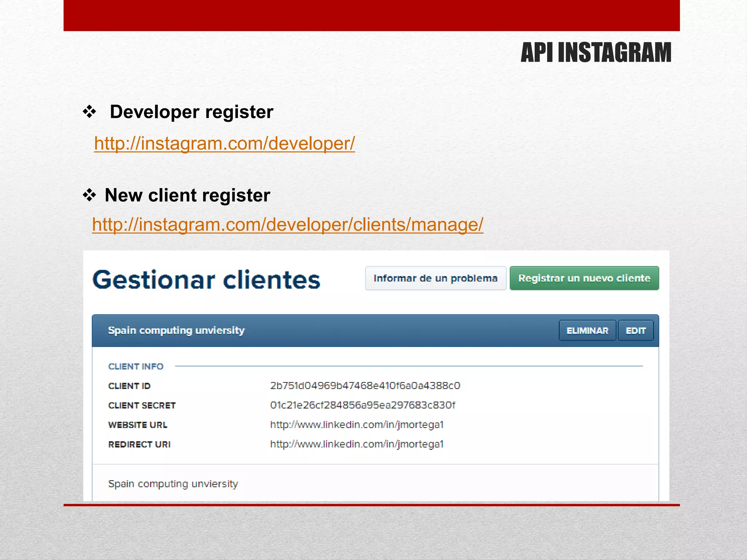Click the WEBSITE URL label
The width and height of the screenshot is (747, 560).
(138, 425)
